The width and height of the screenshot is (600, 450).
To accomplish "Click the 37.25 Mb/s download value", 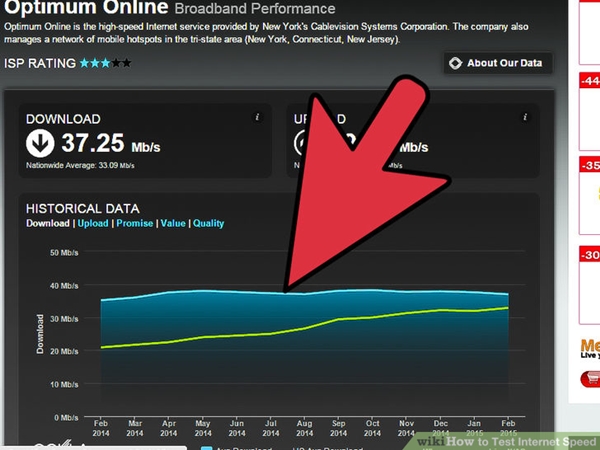I will point(111,143).
